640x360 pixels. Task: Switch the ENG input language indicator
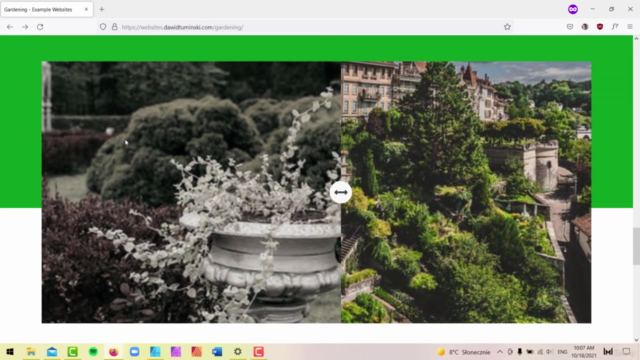click(x=562, y=352)
